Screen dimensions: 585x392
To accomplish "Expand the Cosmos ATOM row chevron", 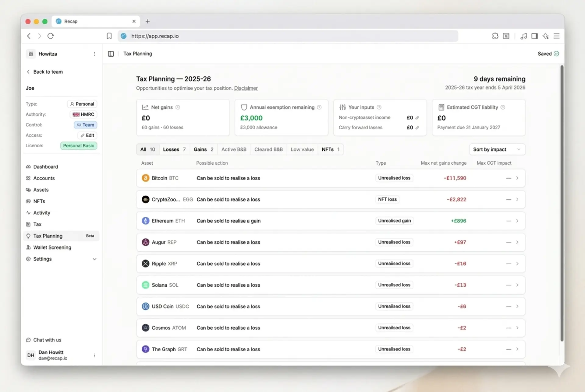I will coord(517,328).
